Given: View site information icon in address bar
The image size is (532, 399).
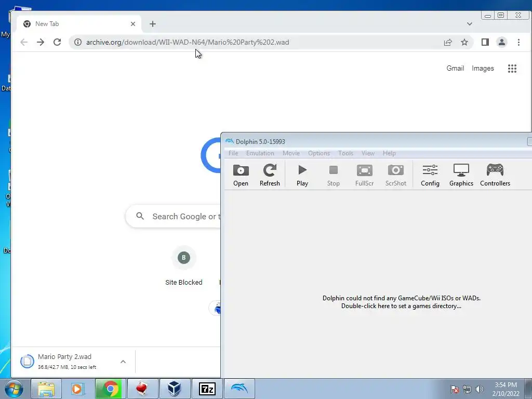Looking at the screenshot, I should click(78, 42).
